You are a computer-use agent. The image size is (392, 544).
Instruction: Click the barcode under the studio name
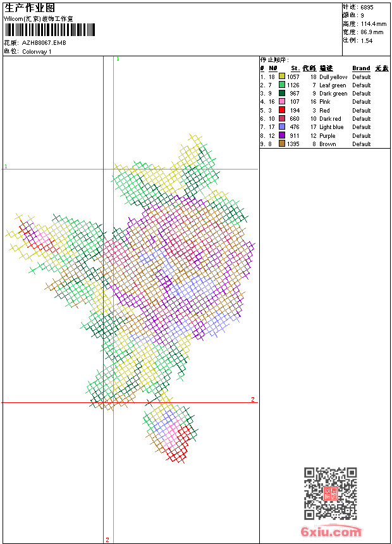pos(49,30)
